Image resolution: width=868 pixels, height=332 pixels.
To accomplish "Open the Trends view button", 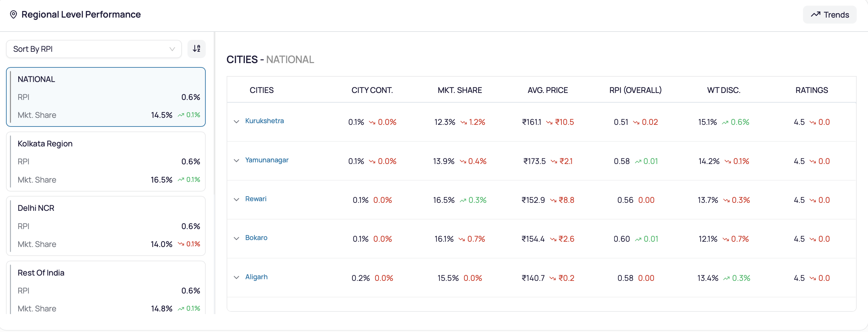I will [829, 15].
